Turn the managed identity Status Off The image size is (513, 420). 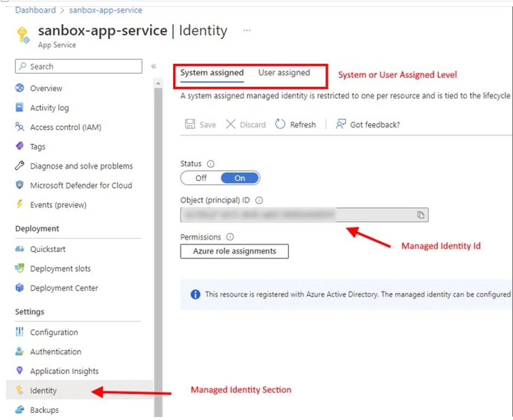(x=201, y=178)
